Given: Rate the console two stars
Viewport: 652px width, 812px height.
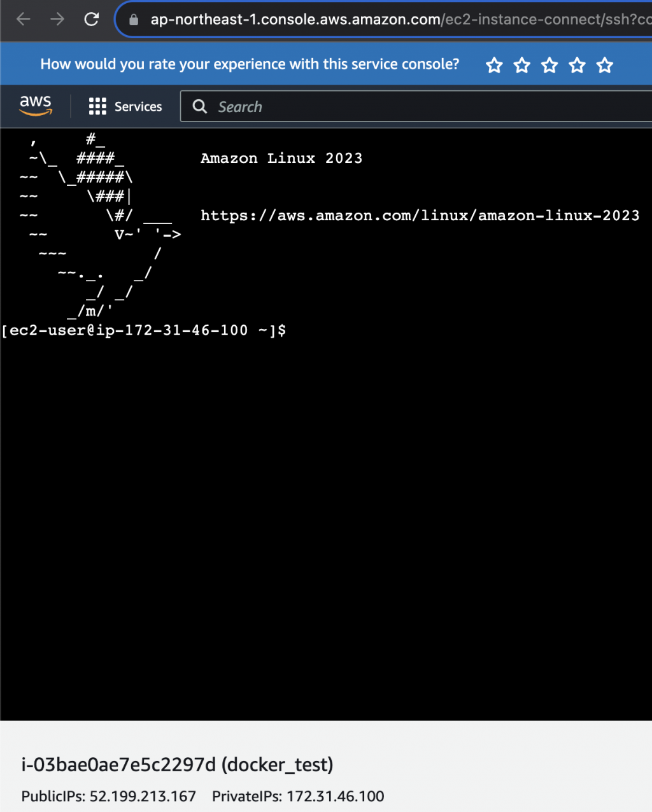Looking at the screenshot, I should pyautogui.click(x=522, y=65).
